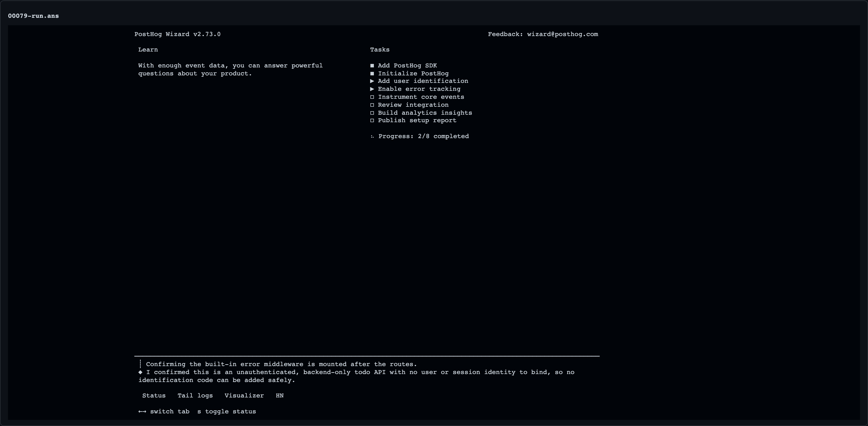Viewport: 868px width, 426px height.
Task: Click the 00079-run.ans file title
Action: click(33, 16)
